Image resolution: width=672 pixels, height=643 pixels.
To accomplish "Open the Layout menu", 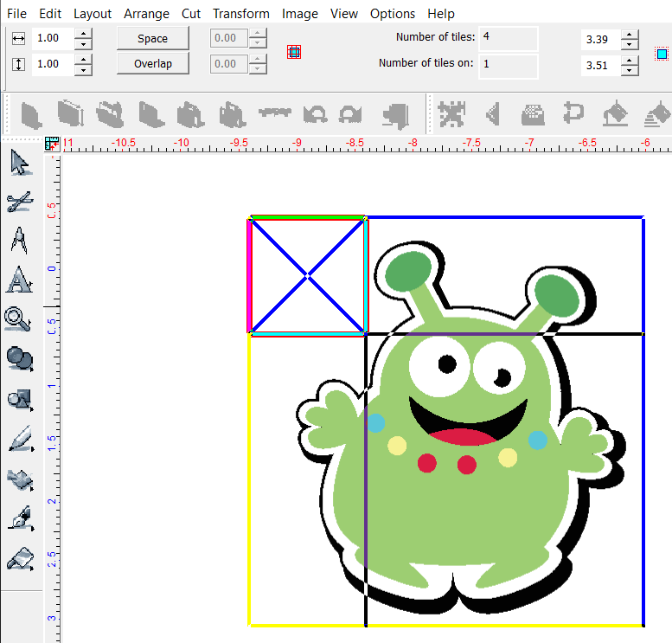I will click(93, 14).
